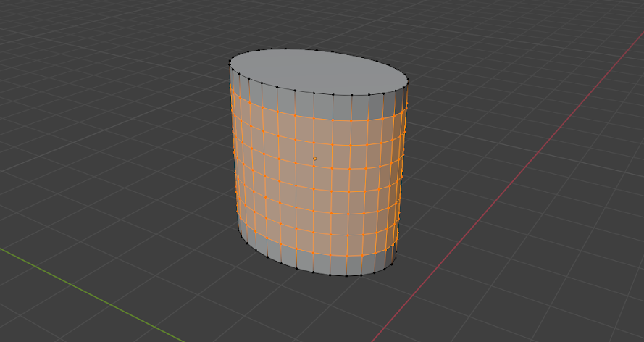Click the cylinder's left silhouette edge
This screenshot has width=644, height=342.
(x=233, y=159)
